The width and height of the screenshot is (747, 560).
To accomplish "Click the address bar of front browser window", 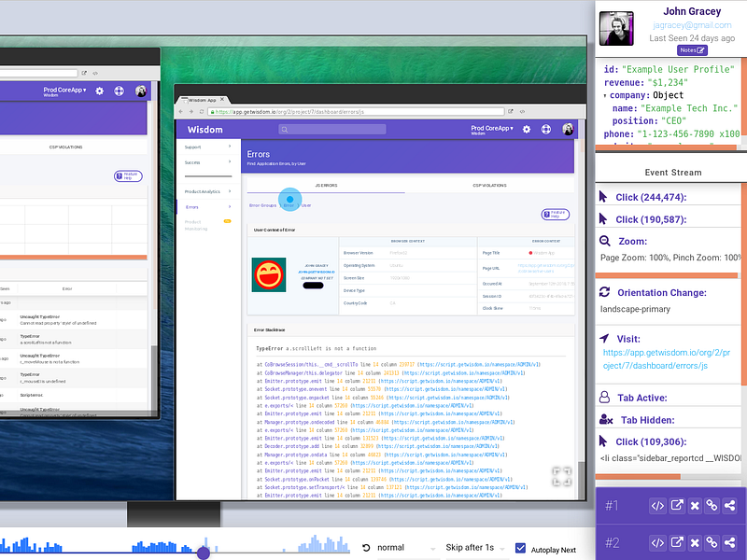I will [x=357, y=111].
